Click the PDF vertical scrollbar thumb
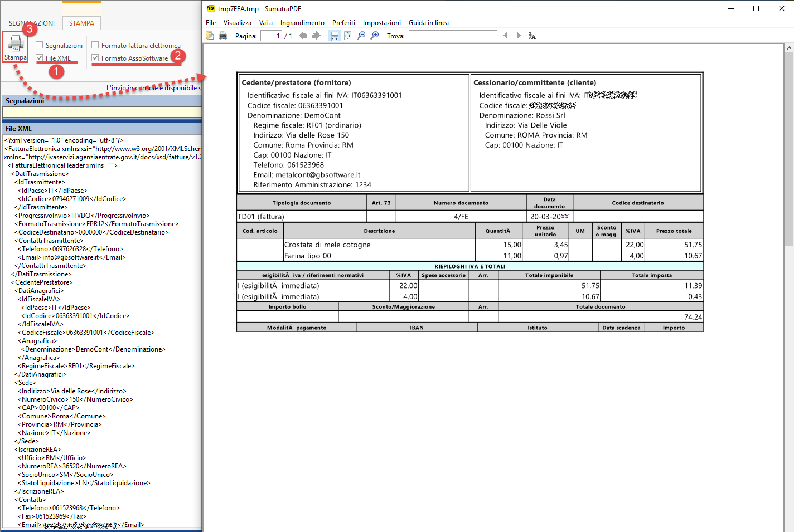This screenshot has height=532, width=794. pyautogui.click(x=789, y=149)
